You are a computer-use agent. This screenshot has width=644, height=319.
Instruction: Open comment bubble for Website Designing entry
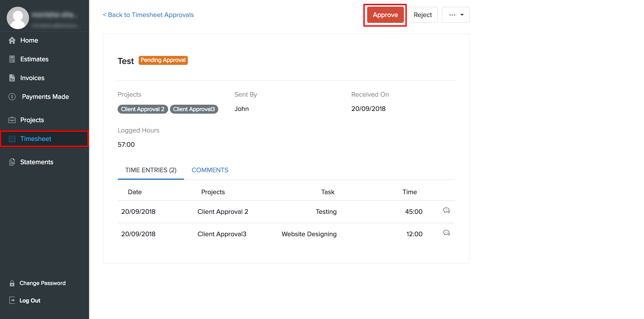pos(446,233)
